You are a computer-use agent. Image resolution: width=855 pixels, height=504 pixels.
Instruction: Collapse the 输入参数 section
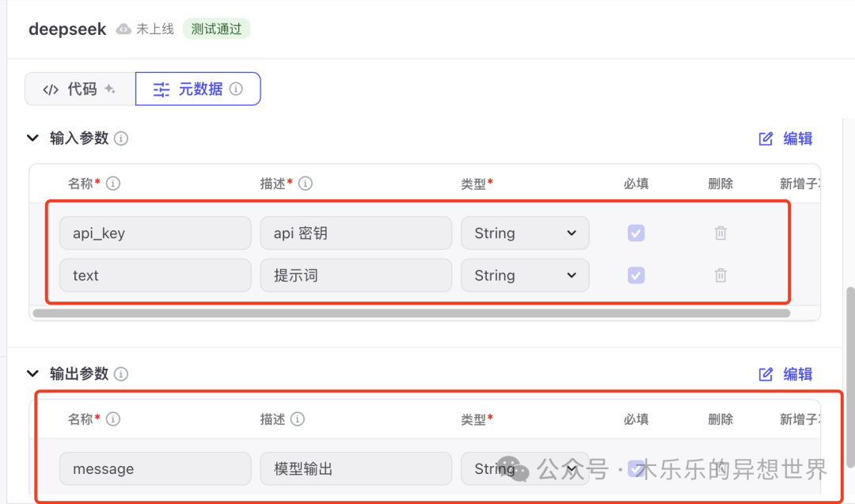pyautogui.click(x=32, y=138)
